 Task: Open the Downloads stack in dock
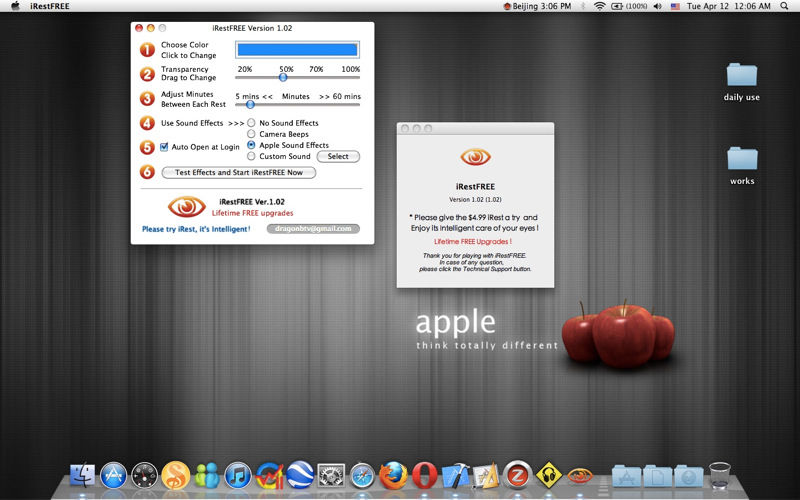coord(688,476)
